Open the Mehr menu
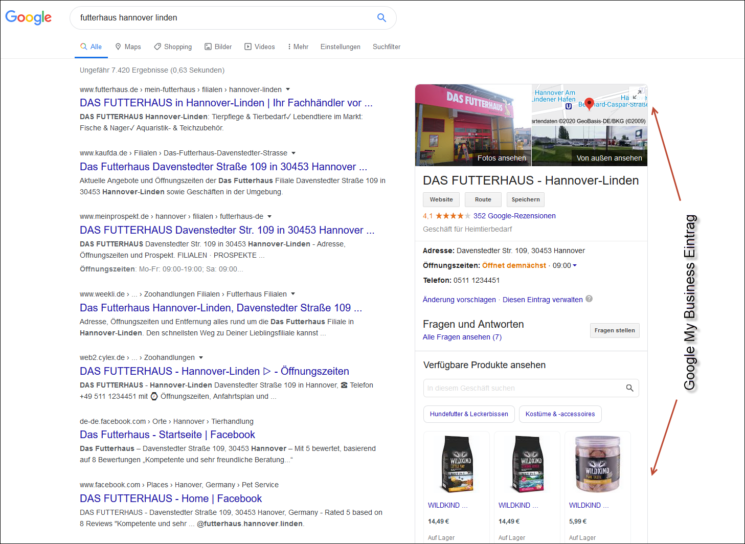745x544 pixels. (298, 47)
